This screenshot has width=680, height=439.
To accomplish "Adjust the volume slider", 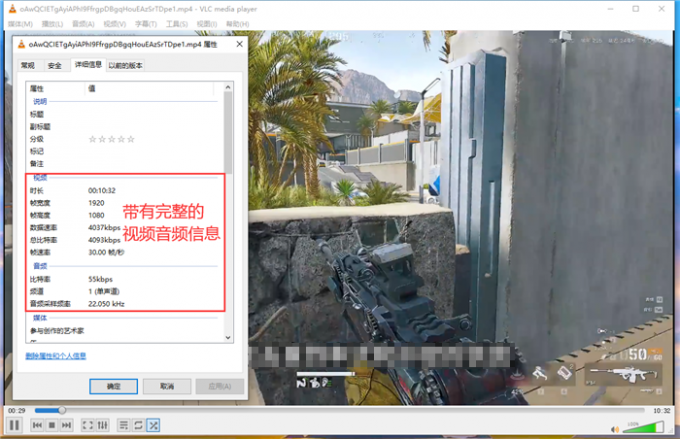I will pyautogui.click(x=643, y=428).
